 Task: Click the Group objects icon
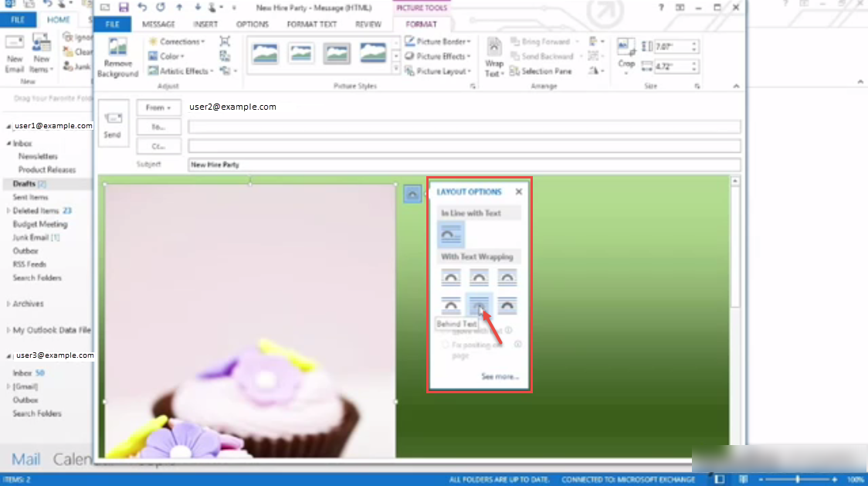coord(595,56)
